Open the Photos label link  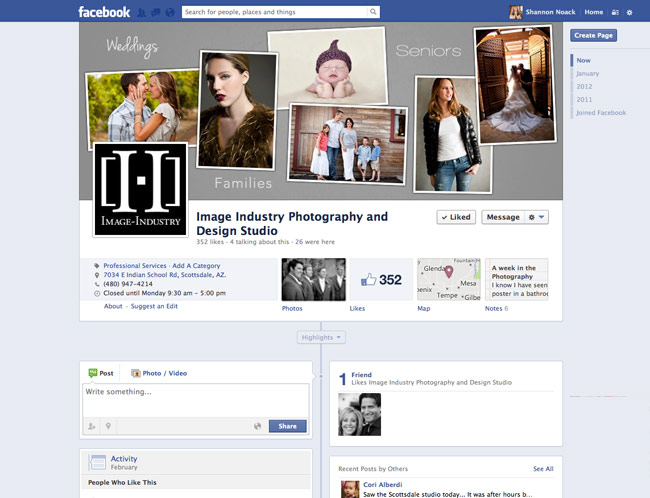[292, 309]
